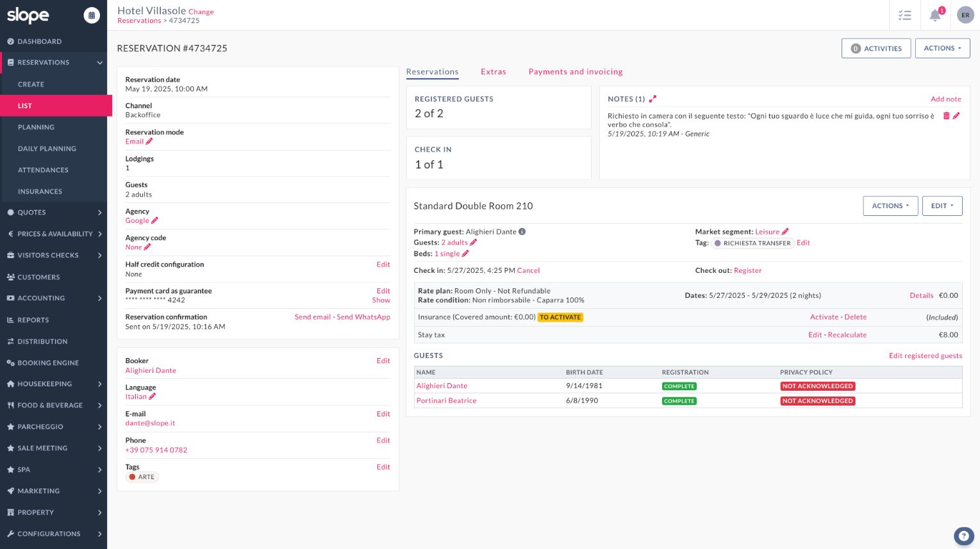The image size is (980, 549).
Task: Open the notifications bell icon
Action: (935, 15)
